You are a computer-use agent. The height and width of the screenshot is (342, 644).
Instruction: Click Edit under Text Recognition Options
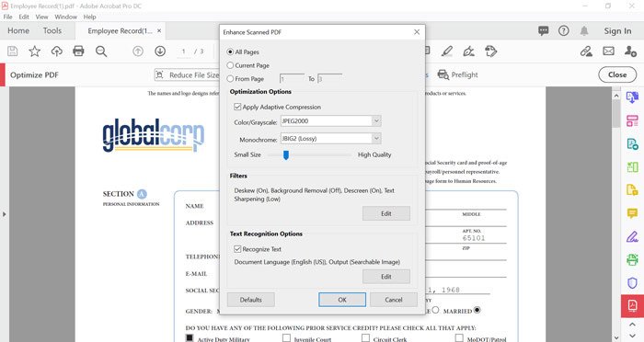pos(386,277)
